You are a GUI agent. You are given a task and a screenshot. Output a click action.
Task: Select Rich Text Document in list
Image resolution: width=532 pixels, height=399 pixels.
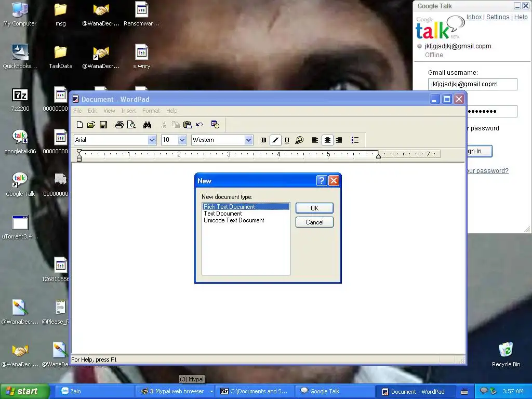(x=246, y=207)
